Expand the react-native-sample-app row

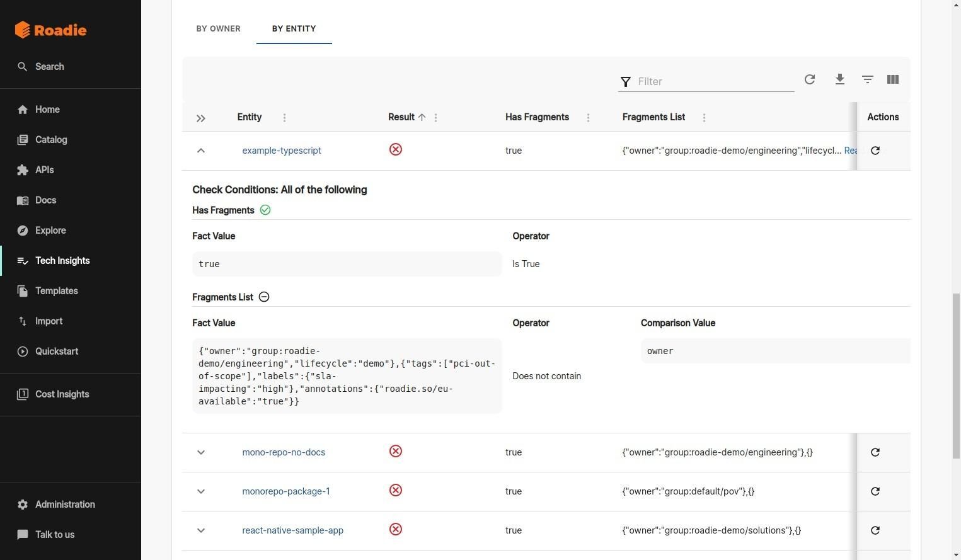click(x=201, y=530)
